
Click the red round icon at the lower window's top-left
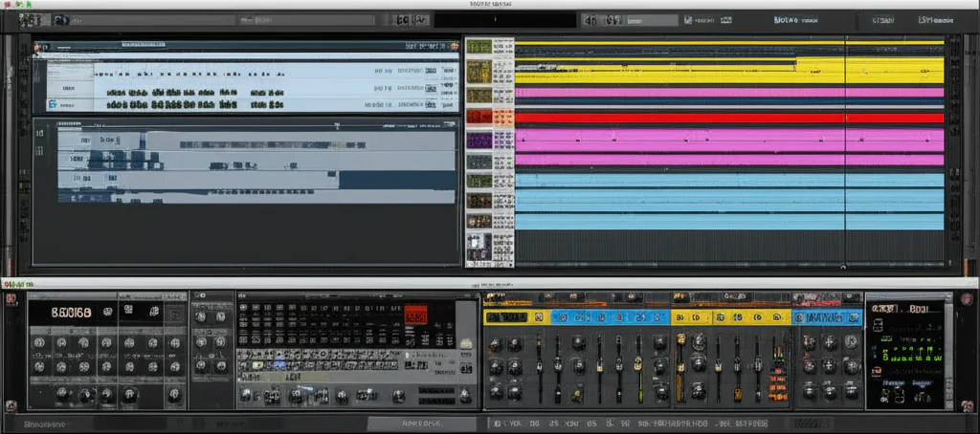(x=11, y=298)
